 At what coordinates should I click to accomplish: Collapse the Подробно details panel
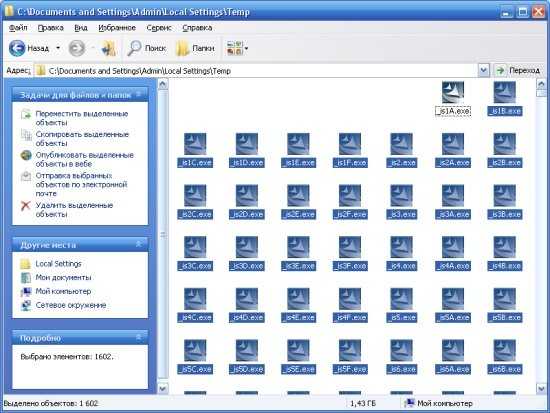139,338
